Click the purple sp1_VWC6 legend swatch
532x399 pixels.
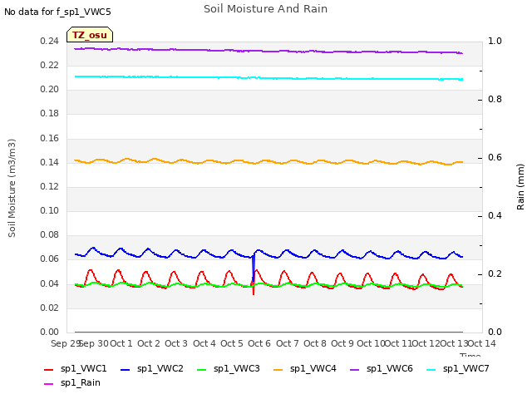click(355, 369)
